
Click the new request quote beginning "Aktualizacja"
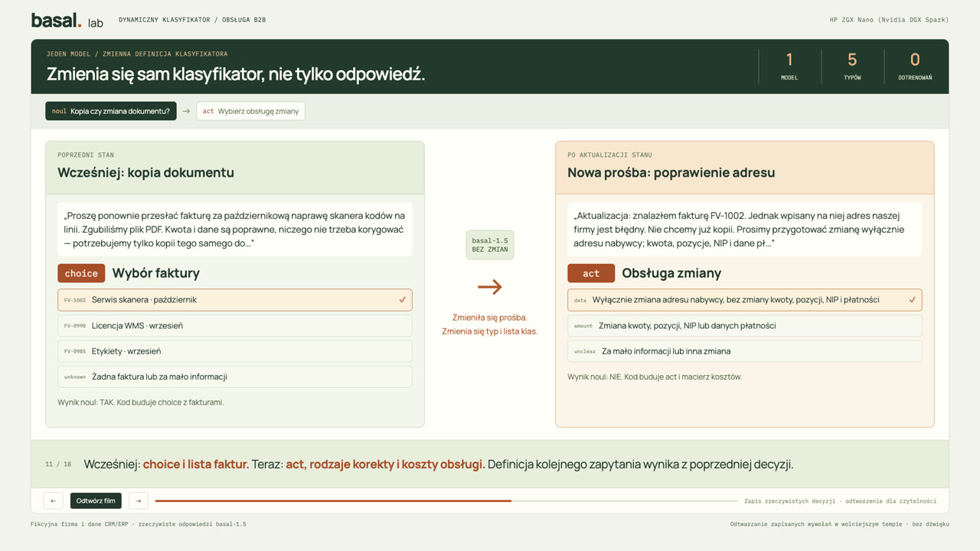pyautogui.click(x=744, y=230)
